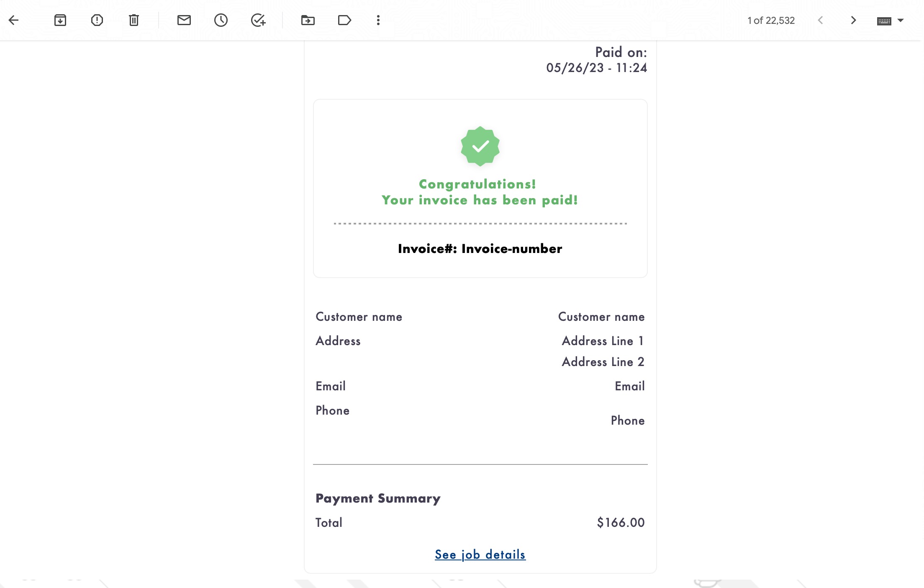924x588 pixels.
Task: Click the $166.00 total amount
Action: tap(621, 523)
